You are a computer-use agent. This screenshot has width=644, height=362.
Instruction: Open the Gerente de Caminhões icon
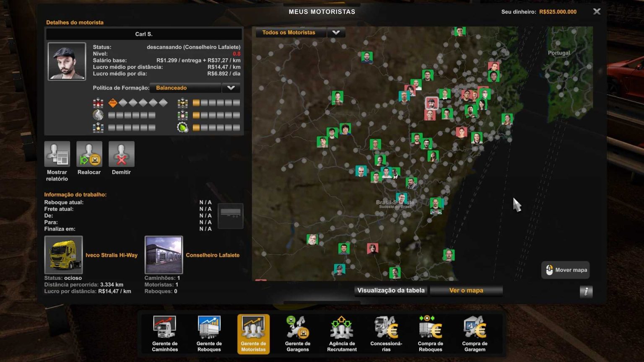pyautogui.click(x=164, y=328)
